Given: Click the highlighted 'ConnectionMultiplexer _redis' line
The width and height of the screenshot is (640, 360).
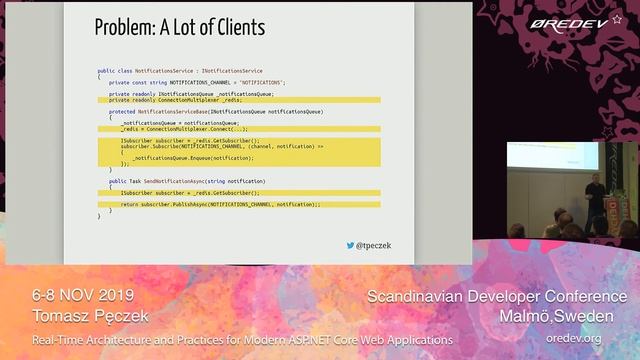Looking at the screenshot, I should [x=239, y=100].
